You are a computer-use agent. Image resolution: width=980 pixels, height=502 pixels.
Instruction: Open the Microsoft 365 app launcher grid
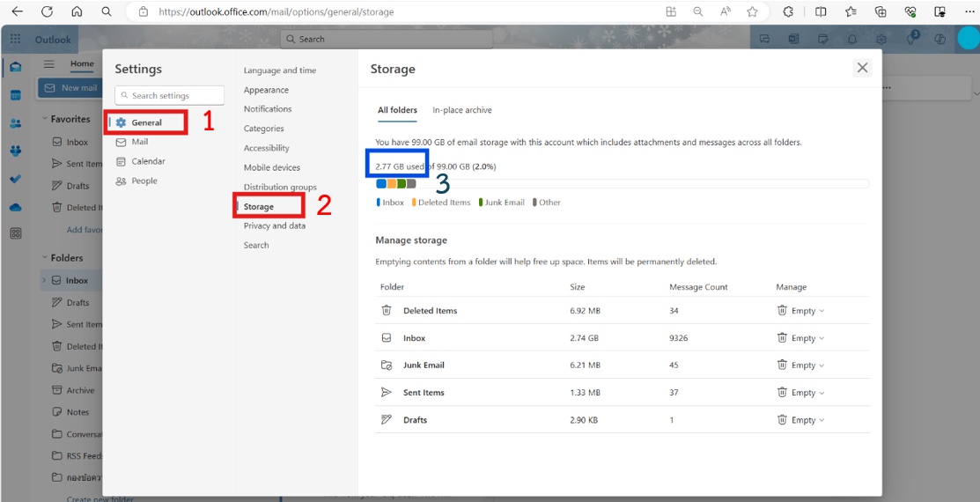15,40
